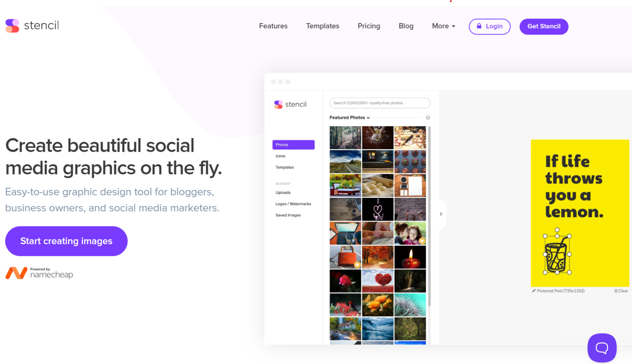
Task: Click the Start creating images button
Action: [66, 241]
